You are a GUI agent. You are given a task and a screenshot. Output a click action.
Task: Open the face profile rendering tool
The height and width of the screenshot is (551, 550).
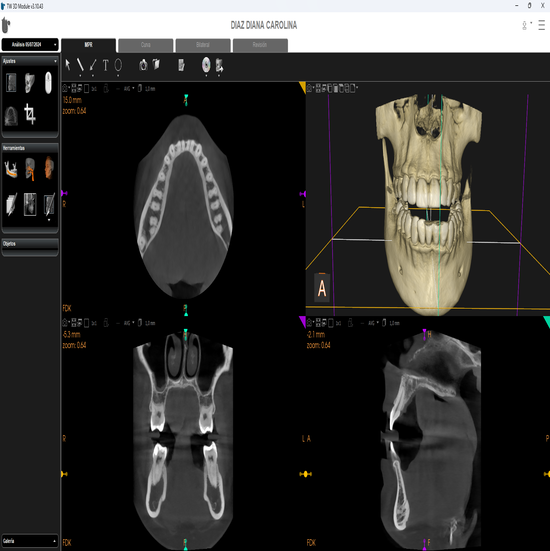tap(49, 168)
